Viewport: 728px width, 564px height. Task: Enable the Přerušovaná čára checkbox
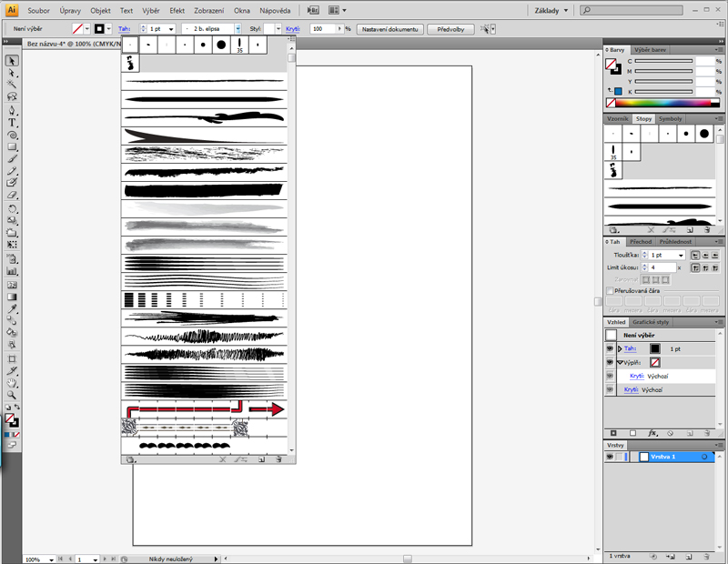pyautogui.click(x=610, y=290)
